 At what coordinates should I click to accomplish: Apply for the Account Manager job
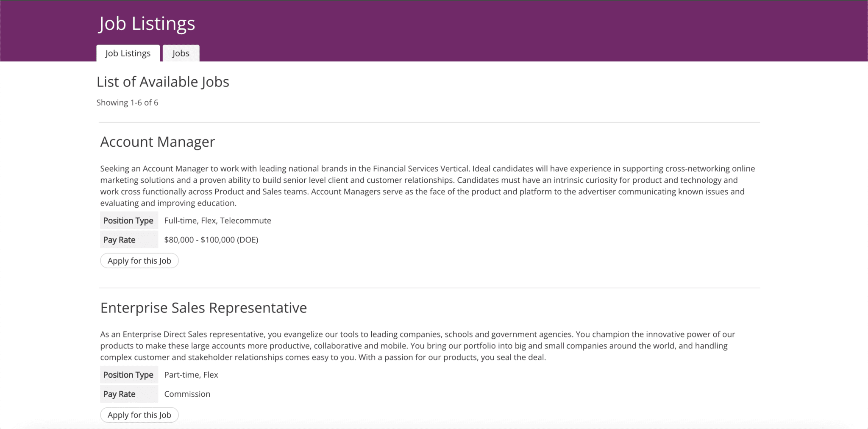[x=139, y=261]
